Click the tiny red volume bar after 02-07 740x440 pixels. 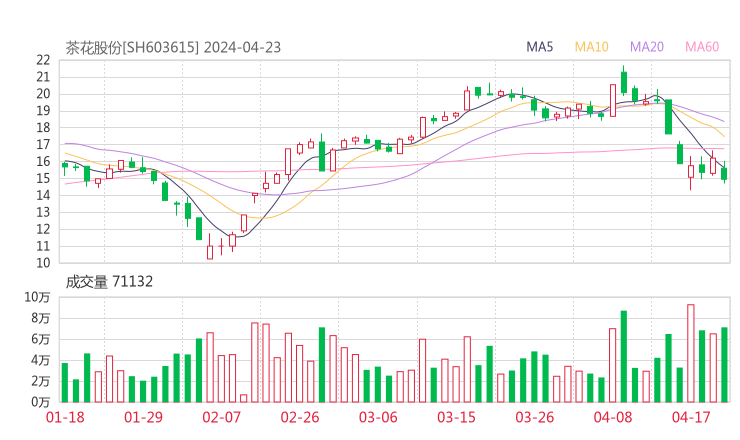click(x=244, y=398)
